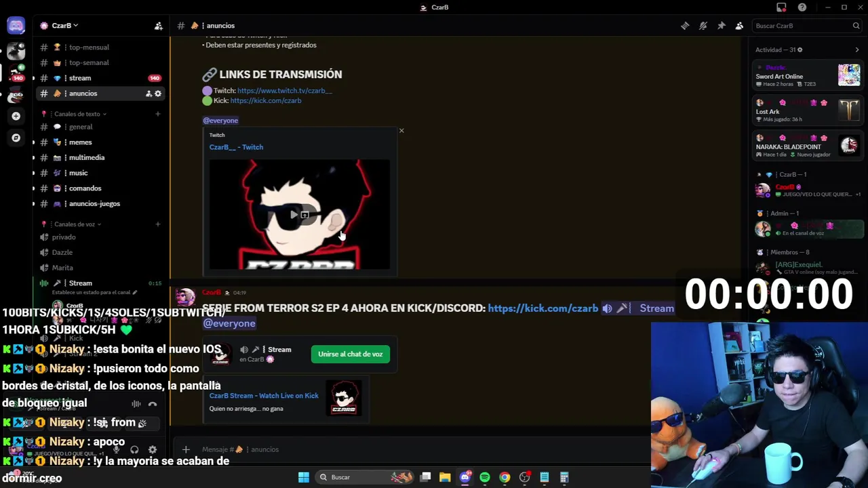
Task: Click plus attach button in message box
Action: click(x=186, y=449)
